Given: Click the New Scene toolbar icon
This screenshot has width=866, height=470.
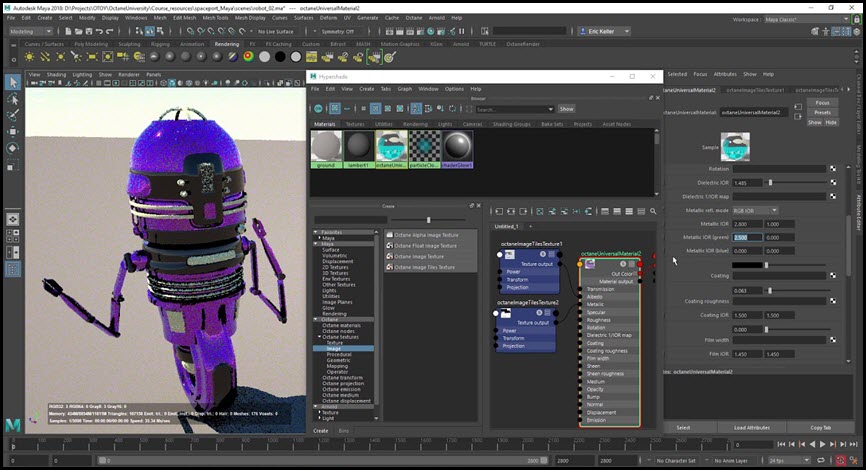Looking at the screenshot, I should point(68,31).
